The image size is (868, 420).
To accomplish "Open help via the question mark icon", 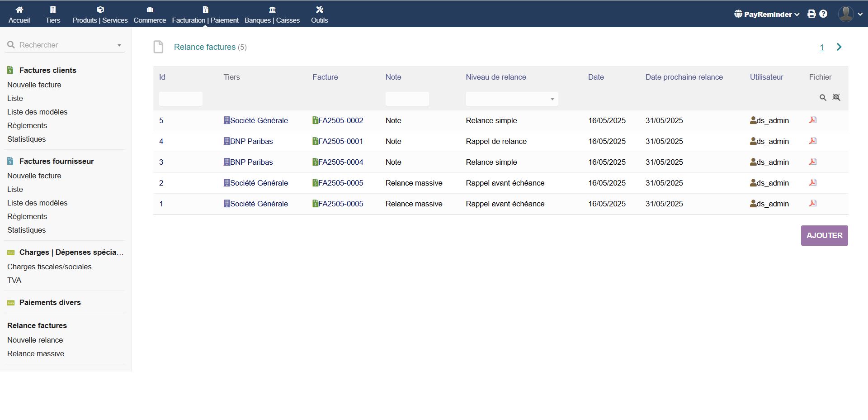I will click(823, 14).
